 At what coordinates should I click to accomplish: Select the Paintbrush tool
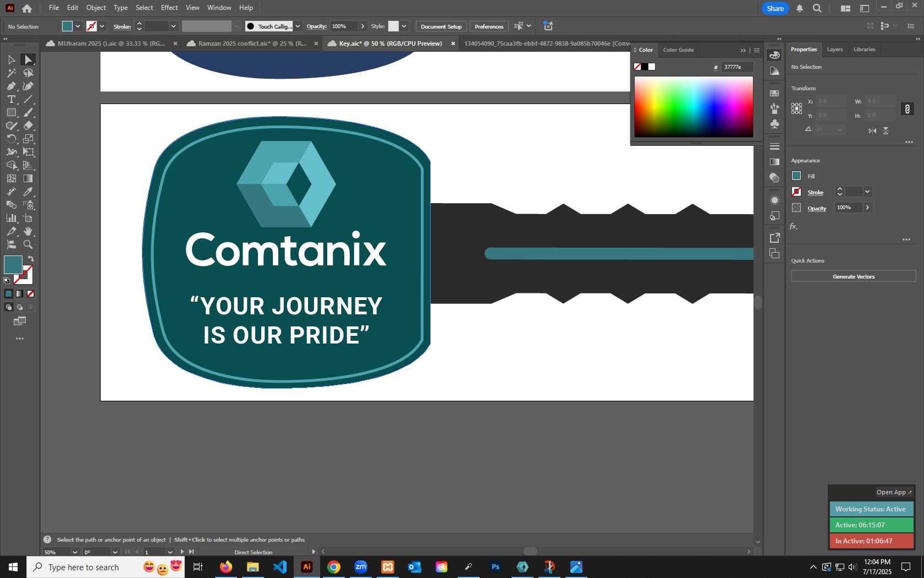coord(28,112)
